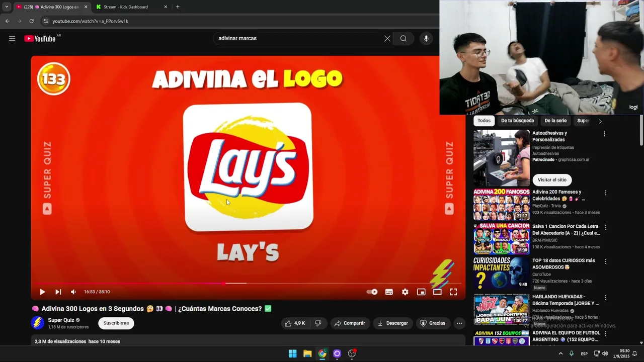Open the player settings gear

click(x=405, y=292)
